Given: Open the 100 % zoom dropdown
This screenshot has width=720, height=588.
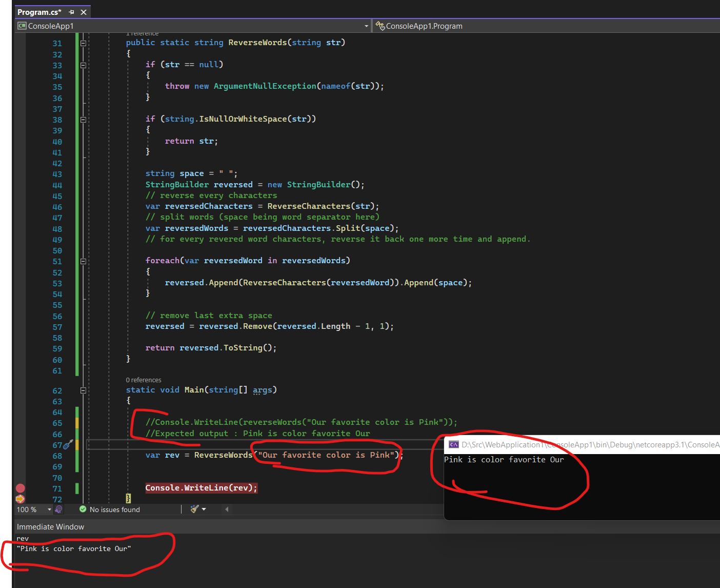Looking at the screenshot, I should [49, 509].
